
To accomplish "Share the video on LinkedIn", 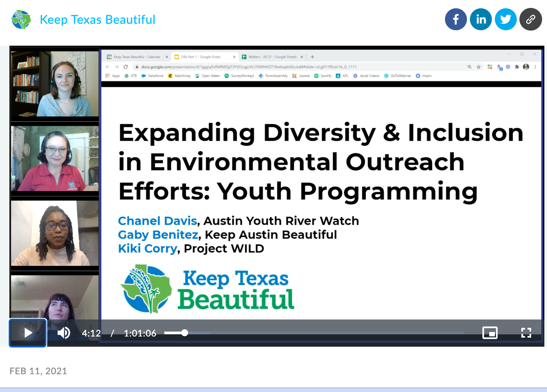I will pos(481,19).
